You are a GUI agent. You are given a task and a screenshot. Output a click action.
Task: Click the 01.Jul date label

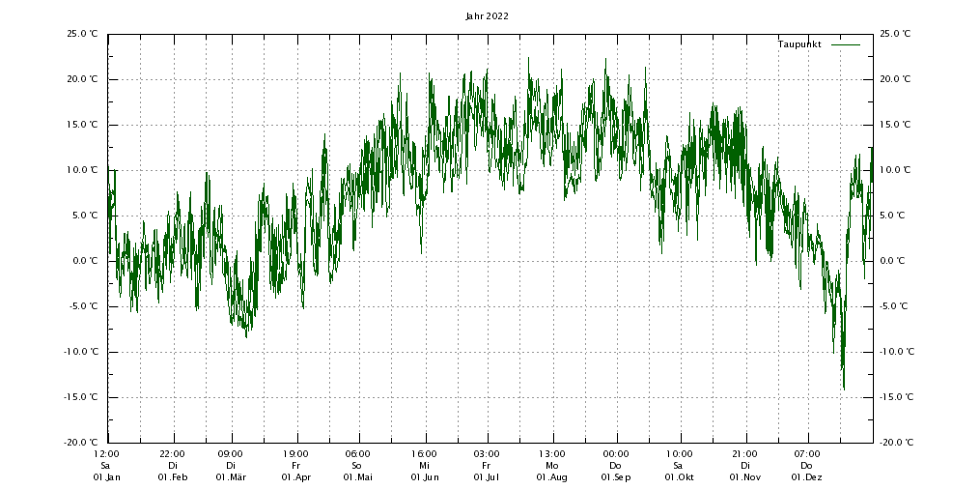(x=487, y=477)
